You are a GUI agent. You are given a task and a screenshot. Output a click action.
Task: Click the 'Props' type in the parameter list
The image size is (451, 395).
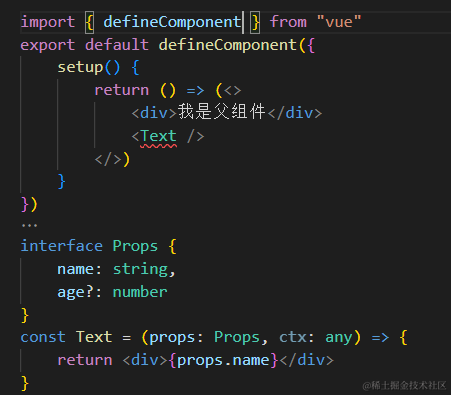coord(237,337)
